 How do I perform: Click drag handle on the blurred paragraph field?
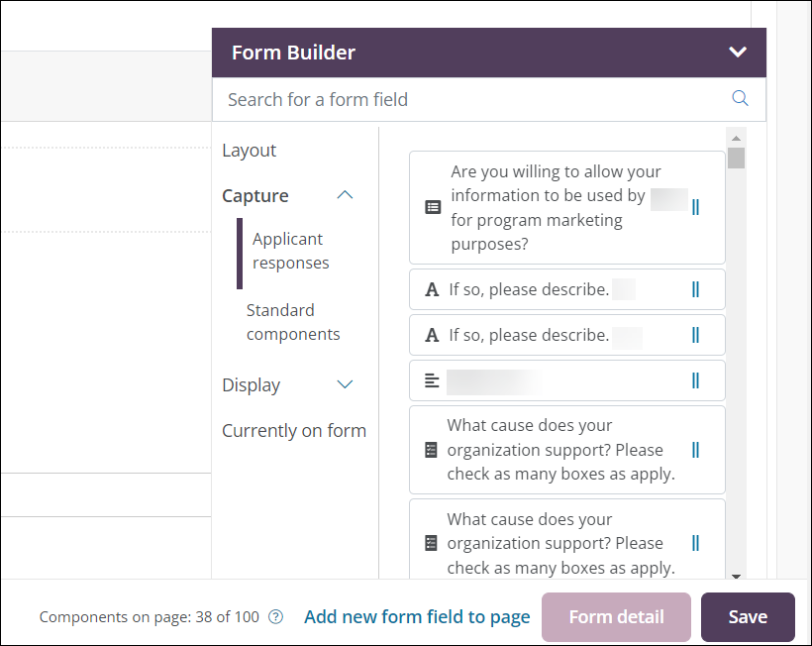(x=695, y=380)
